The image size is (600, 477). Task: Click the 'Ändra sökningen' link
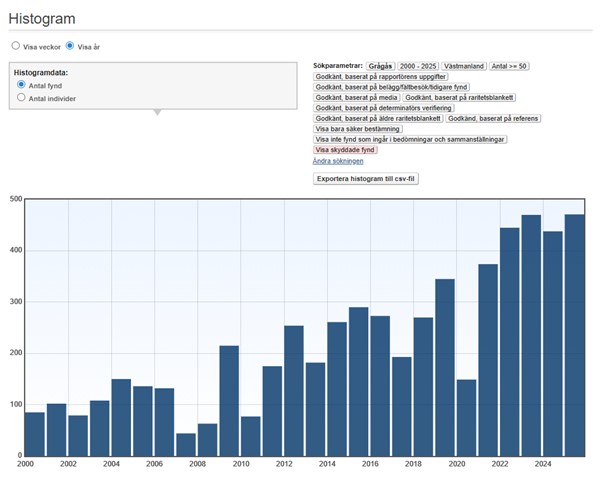tap(338, 160)
